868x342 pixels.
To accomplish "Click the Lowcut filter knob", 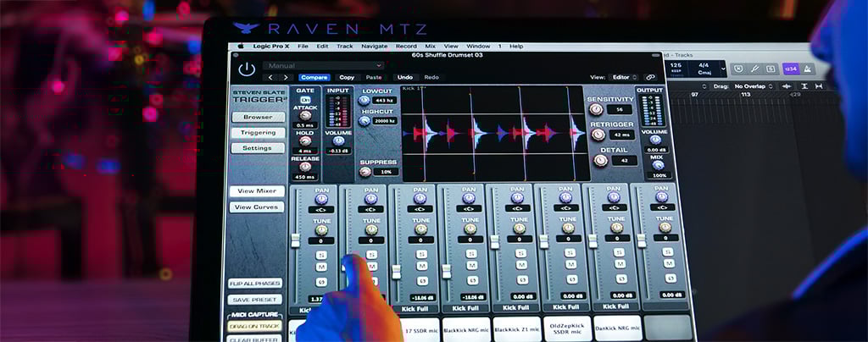I will point(364,100).
